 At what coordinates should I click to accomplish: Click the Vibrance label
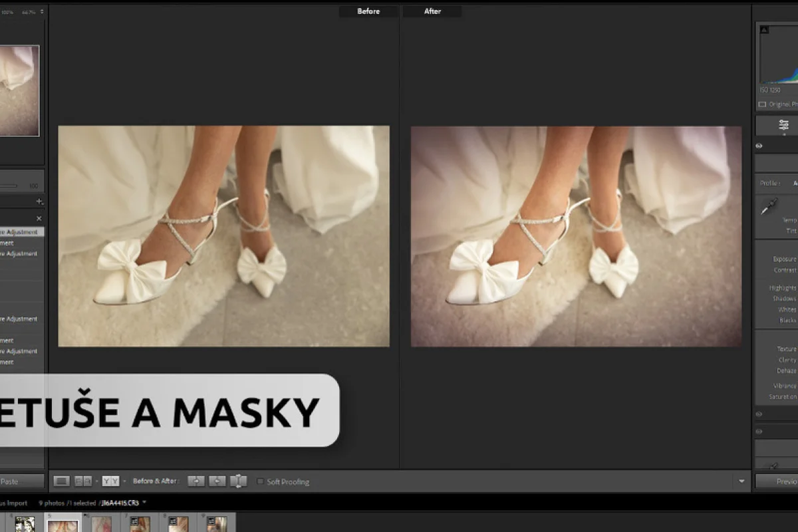pyautogui.click(x=785, y=386)
